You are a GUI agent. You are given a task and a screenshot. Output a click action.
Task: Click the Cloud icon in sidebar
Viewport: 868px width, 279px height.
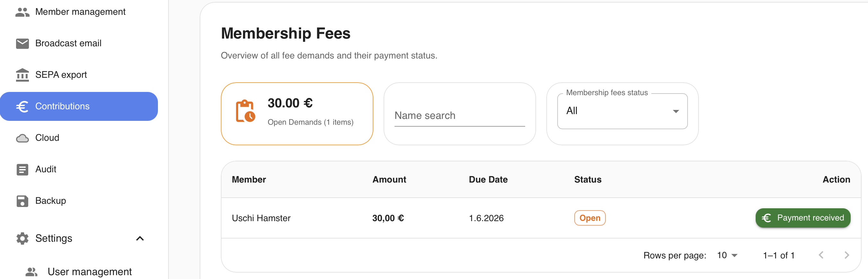tap(22, 138)
